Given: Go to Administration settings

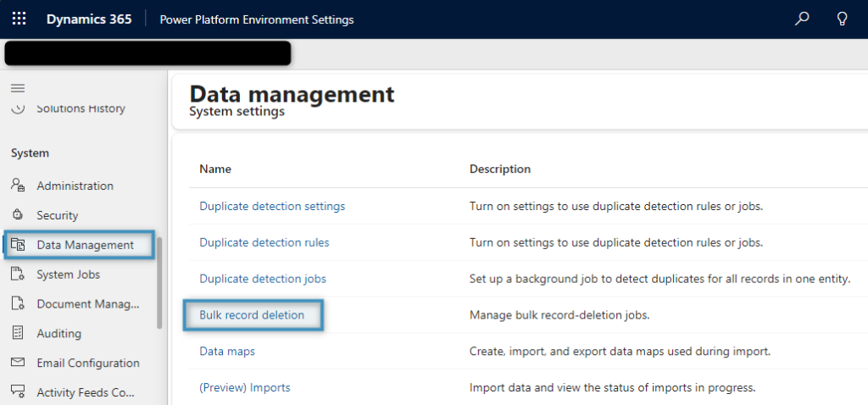Looking at the screenshot, I should coord(75,186).
